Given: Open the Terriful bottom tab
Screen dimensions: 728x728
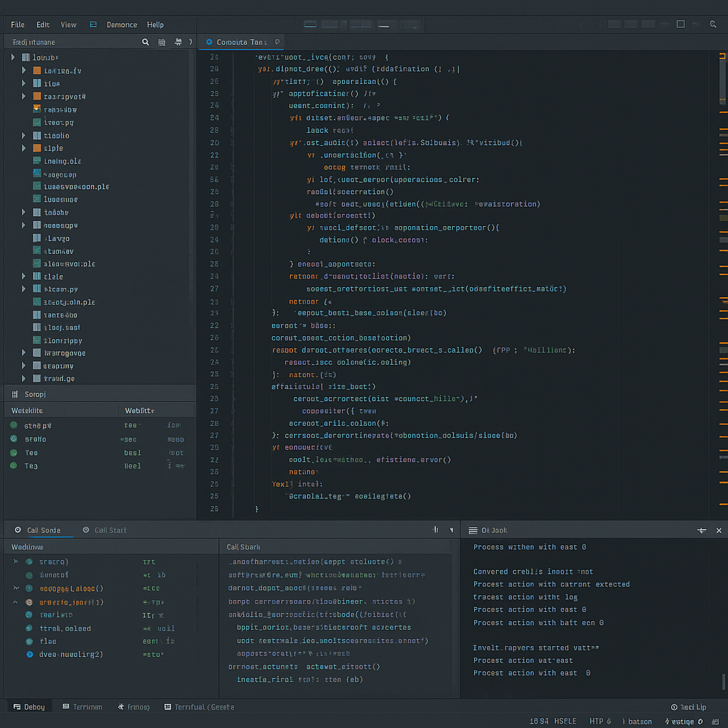Looking at the screenshot, I should 199,707.
